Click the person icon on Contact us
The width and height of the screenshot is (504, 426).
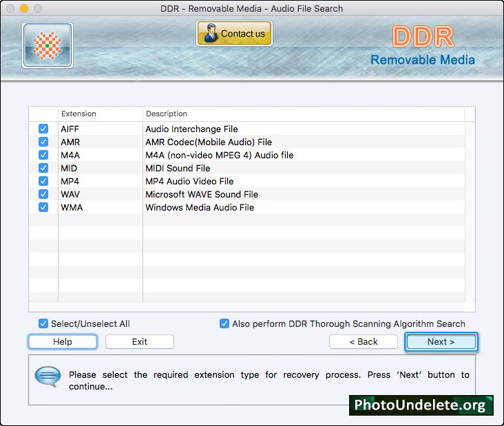click(x=211, y=33)
